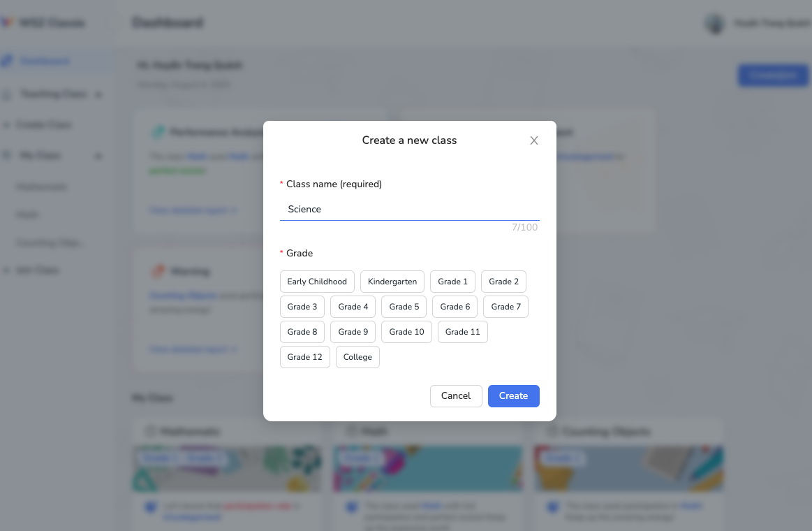Screen dimensions: 812x531
Task: Pick the College grade option
Action: [357, 357]
